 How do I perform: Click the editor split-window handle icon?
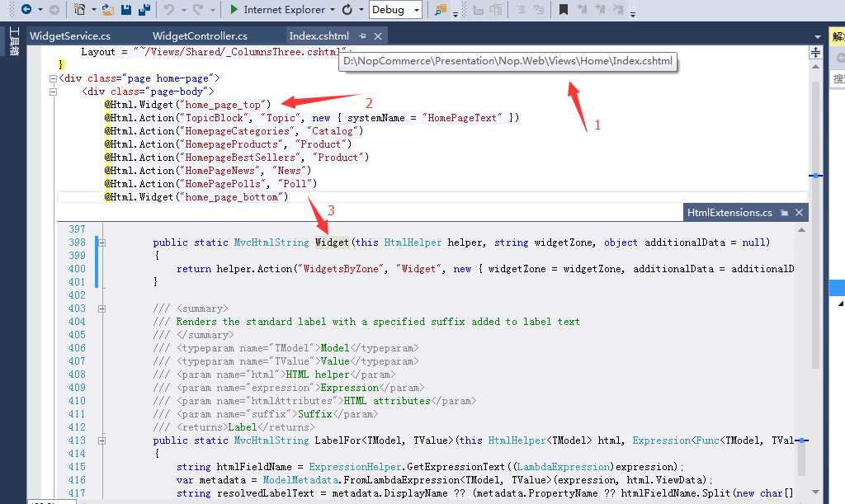pyautogui.click(x=815, y=52)
